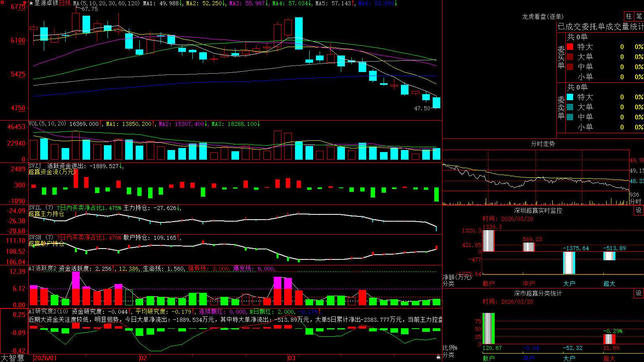Click the dark red 大单 buy-order swatch
This screenshot has height=362, width=644.
(570, 57)
